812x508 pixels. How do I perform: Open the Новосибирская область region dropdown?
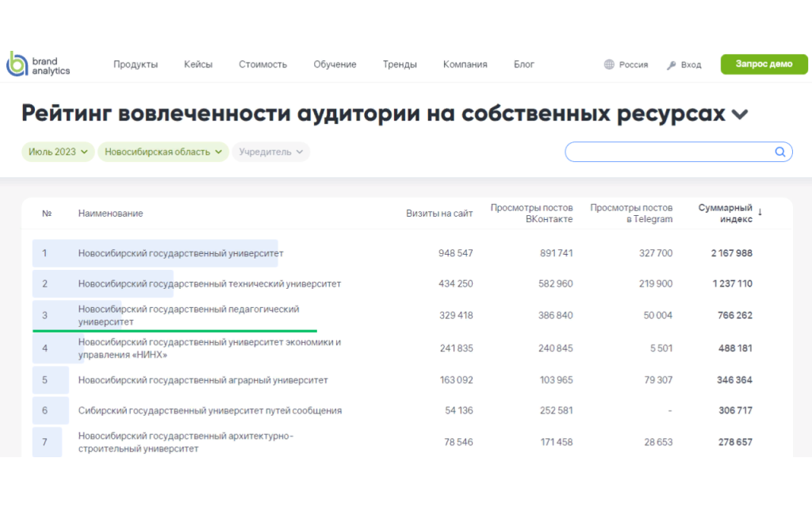tap(163, 152)
